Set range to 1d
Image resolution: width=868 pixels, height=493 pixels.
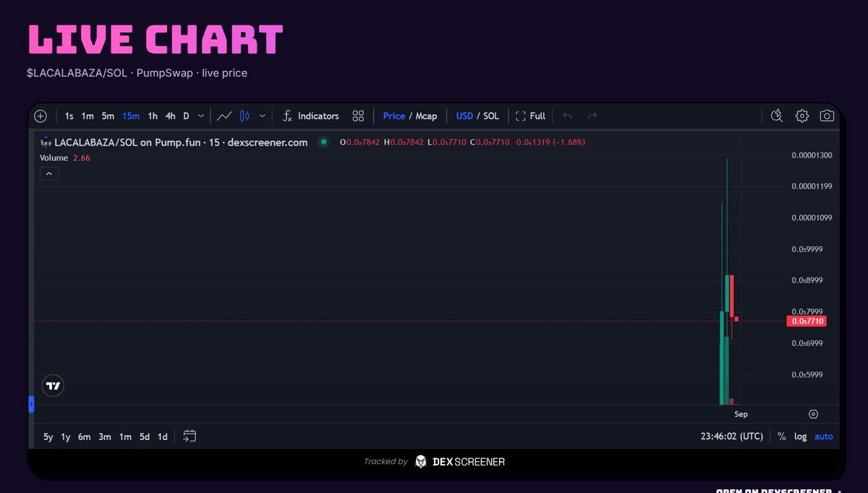tap(163, 437)
